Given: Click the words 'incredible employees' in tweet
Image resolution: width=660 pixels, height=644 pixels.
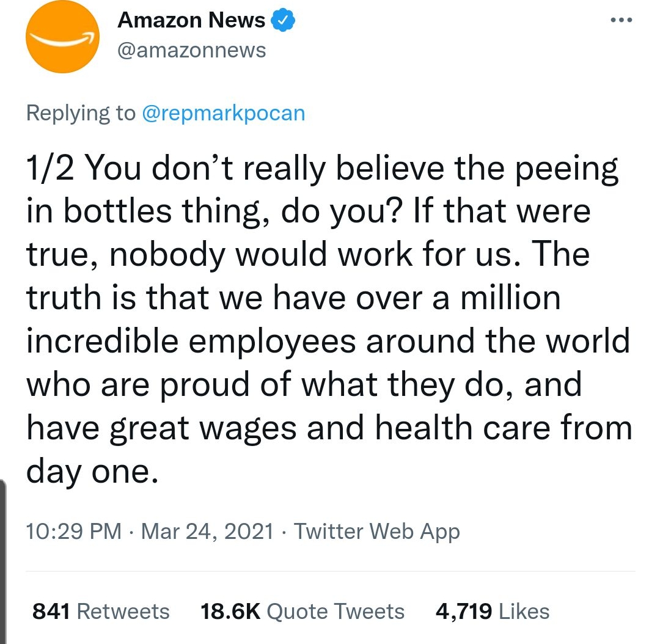Looking at the screenshot, I should [191, 340].
